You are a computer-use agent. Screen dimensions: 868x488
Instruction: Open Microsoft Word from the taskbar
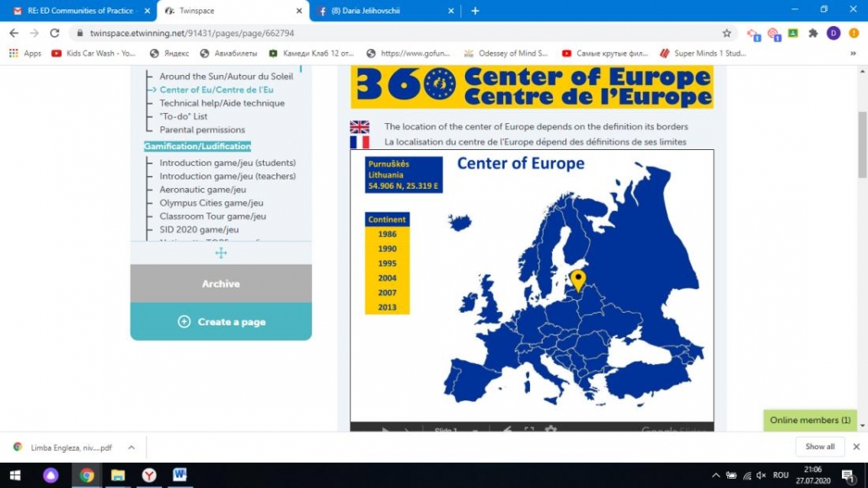pyautogui.click(x=179, y=475)
